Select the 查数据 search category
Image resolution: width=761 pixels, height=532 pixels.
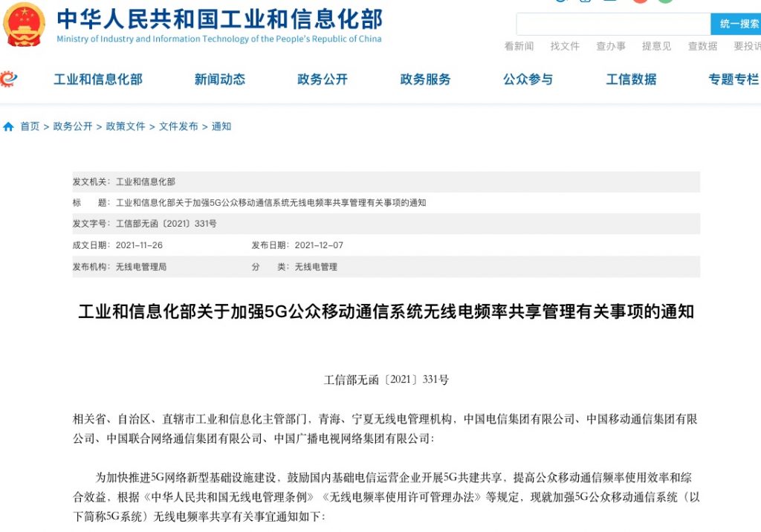[703, 46]
